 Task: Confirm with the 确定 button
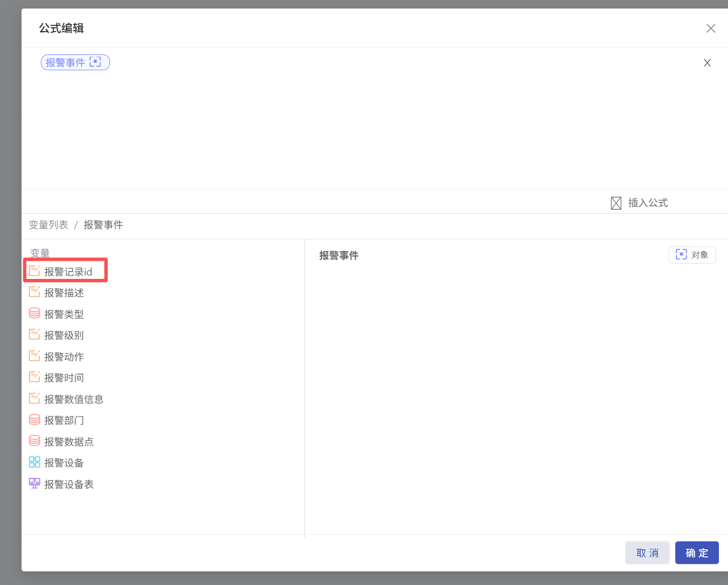[697, 553]
